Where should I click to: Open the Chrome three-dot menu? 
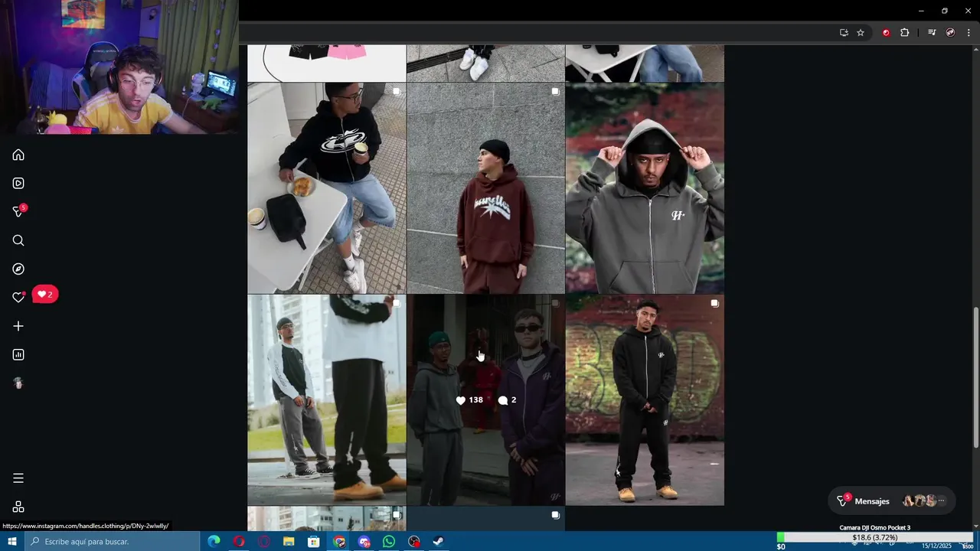click(969, 32)
